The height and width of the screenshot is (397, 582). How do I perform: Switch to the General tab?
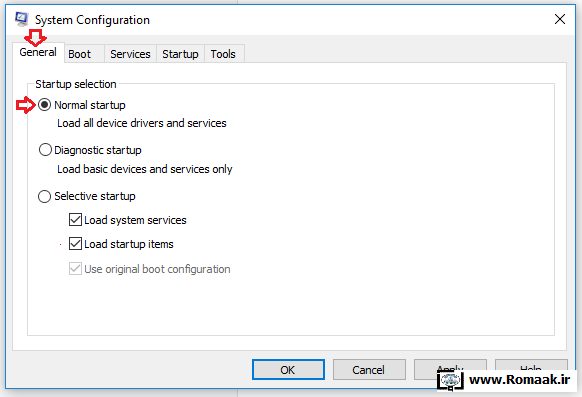(x=38, y=52)
